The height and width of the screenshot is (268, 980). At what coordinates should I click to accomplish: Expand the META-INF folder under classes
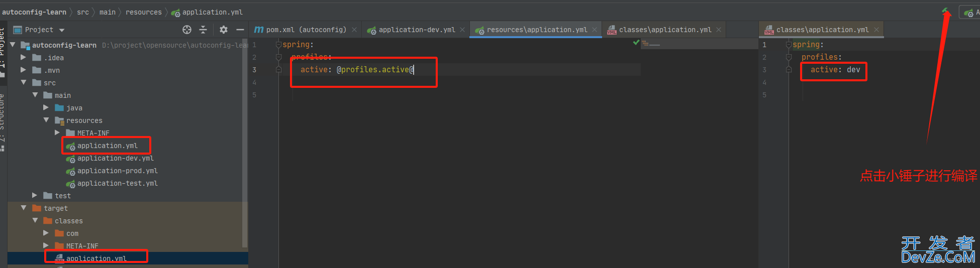46,245
